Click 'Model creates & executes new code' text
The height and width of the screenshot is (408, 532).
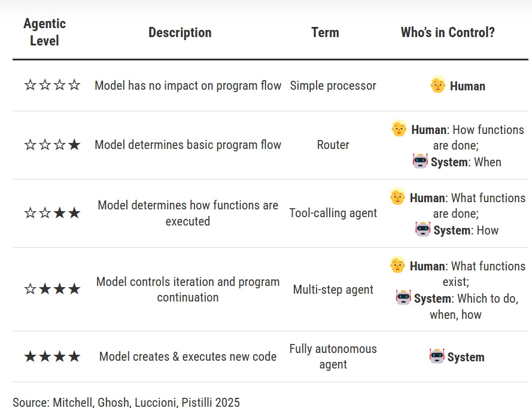tap(188, 357)
